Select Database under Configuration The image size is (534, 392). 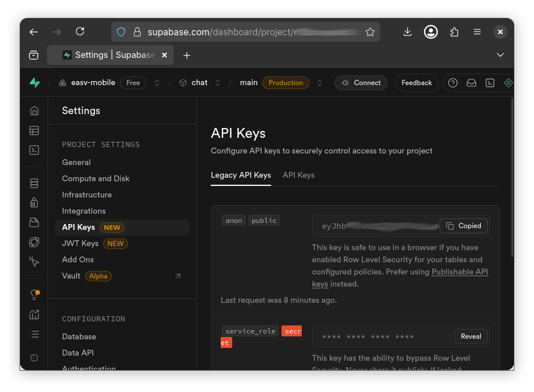pos(79,336)
